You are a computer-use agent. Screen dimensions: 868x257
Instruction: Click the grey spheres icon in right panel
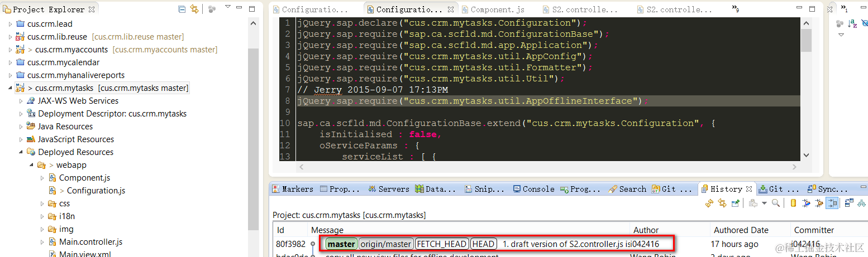840,23
